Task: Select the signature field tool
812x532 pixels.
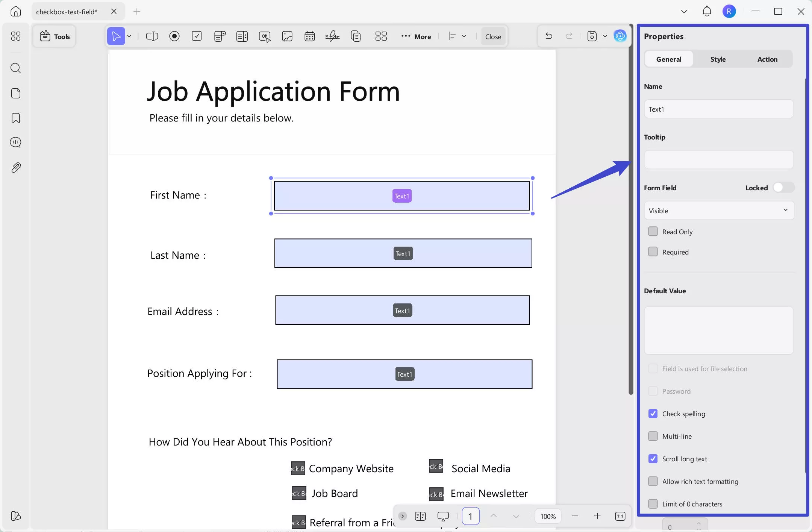Action: click(x=332, y=36)
